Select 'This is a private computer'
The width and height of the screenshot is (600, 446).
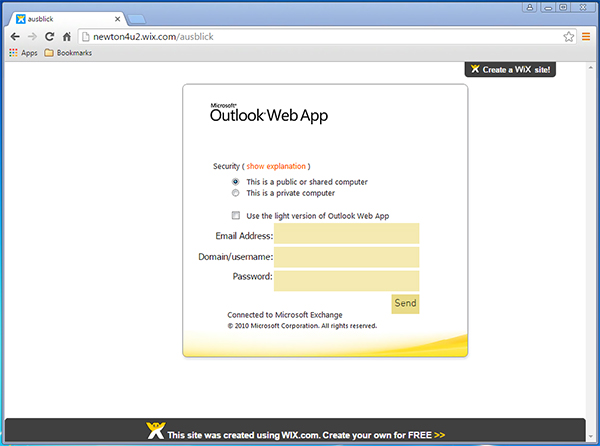click(235, 193)
